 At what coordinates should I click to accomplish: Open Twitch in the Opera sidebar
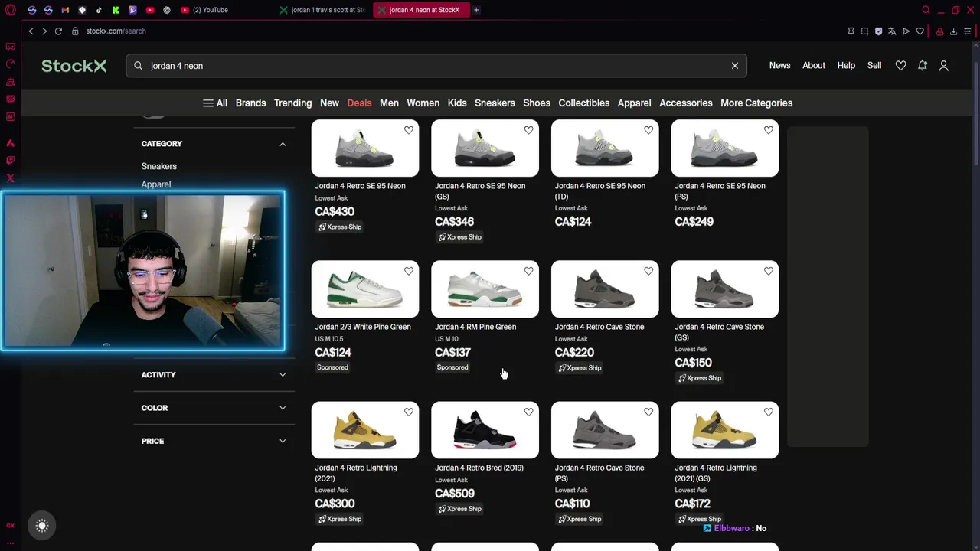pos(11,160)
